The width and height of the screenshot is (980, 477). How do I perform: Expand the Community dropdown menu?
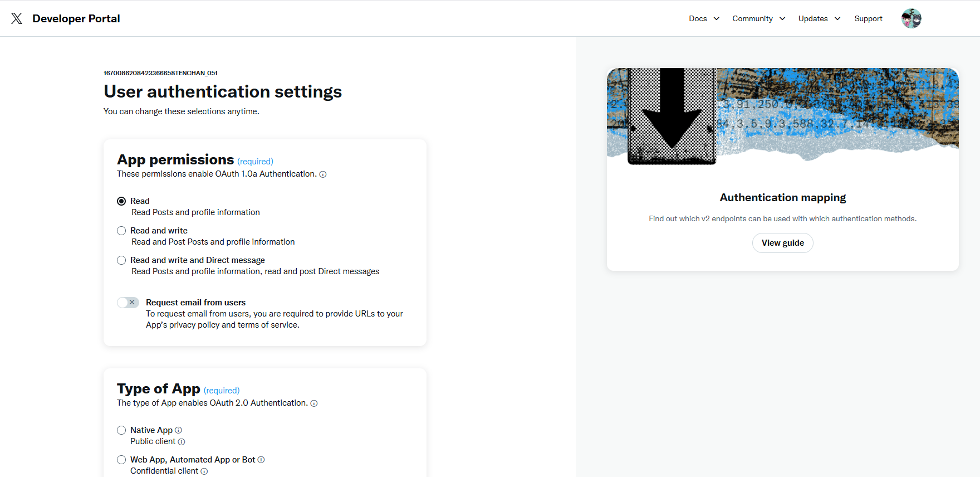pos(758,18)
